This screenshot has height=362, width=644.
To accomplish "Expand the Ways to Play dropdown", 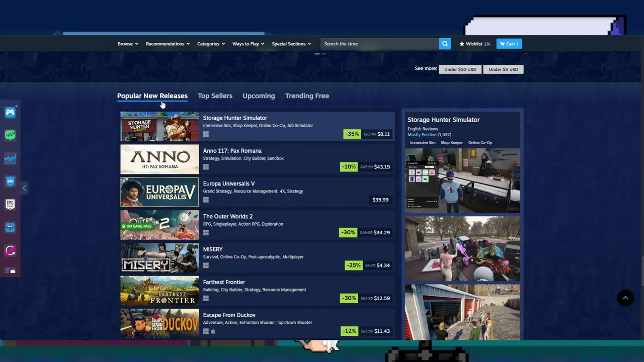I will point(248,44).
